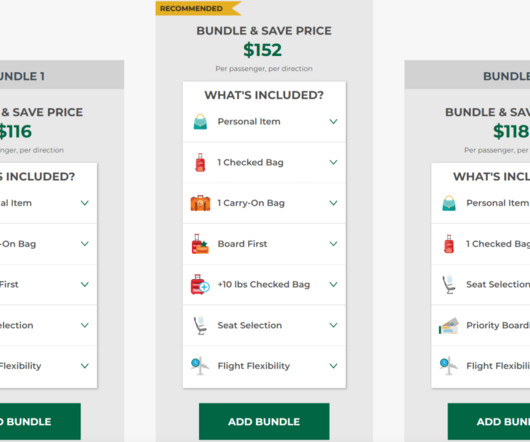Click the Board First luggage icon
Viewport: 530px width, 442px height.
200,244
